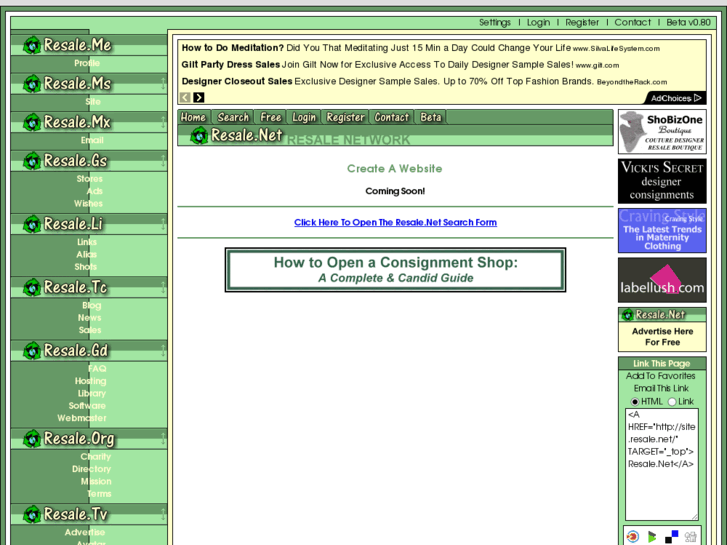The image size is (727, 545).
Task: Click the red circular bookmark-sharing icon
Action: [632, 537]
